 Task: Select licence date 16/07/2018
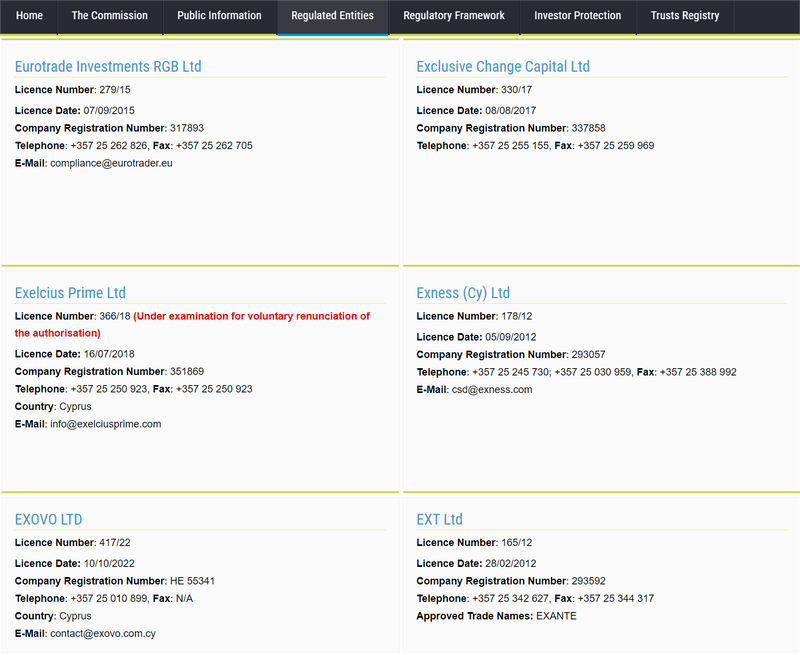[x=109, y=354]
